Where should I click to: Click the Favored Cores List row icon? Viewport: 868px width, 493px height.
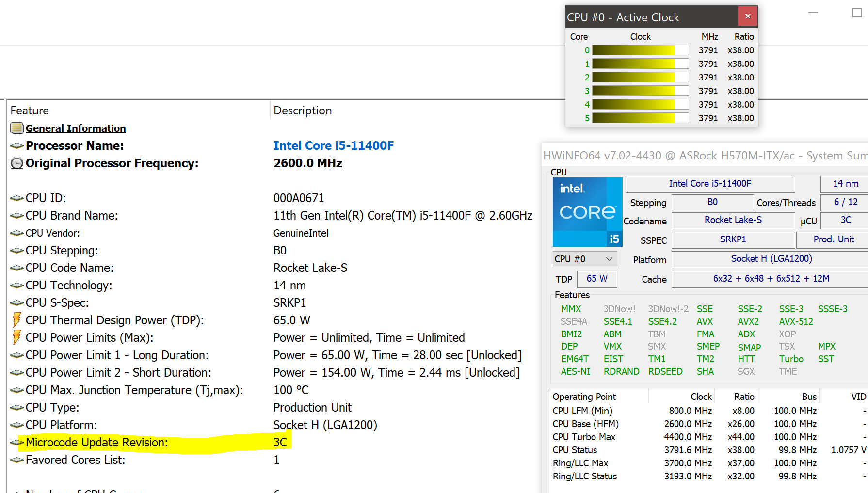(17, 460)
